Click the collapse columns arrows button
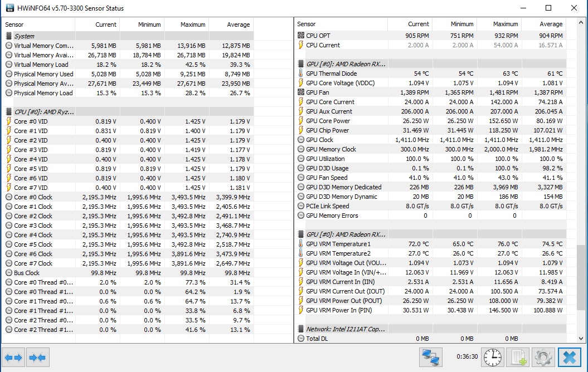This screenshot has height=372, width=588. pyautogui.click(x=38, y=358)
